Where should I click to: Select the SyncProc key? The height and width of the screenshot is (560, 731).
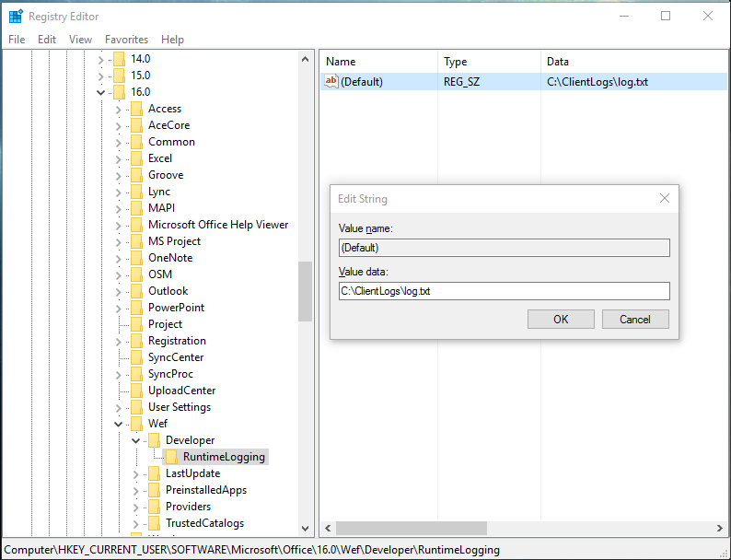coord(170,374)
